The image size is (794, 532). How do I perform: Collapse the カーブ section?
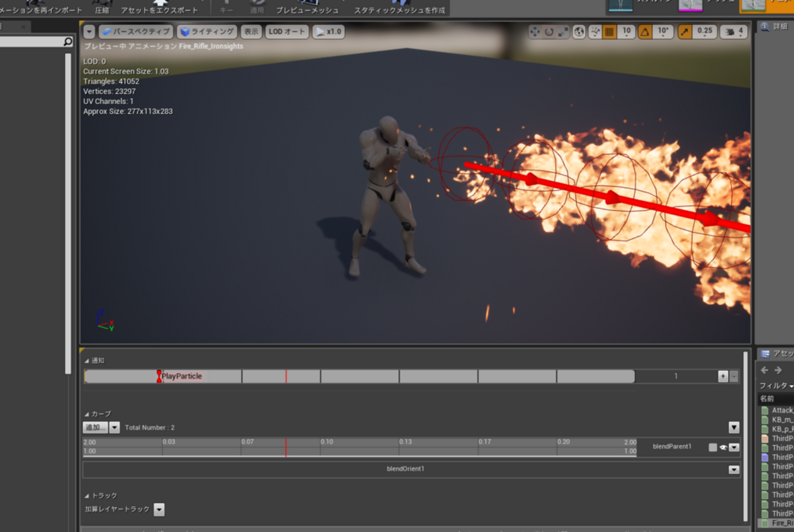click(87, 414)
